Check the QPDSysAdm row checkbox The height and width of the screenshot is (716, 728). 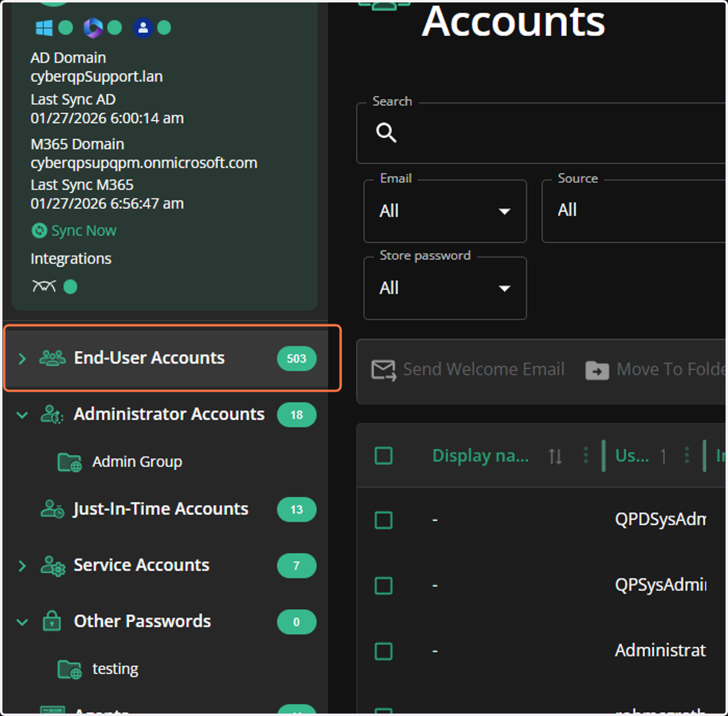point(383,520)
